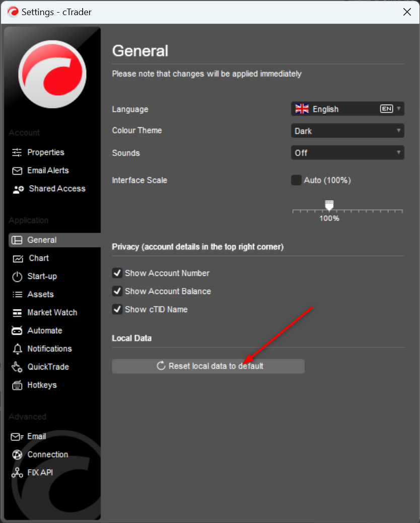Screen dimensions: 420x523
Task: Disable the Show cTID Name checkbox
Action: point(117,310)
